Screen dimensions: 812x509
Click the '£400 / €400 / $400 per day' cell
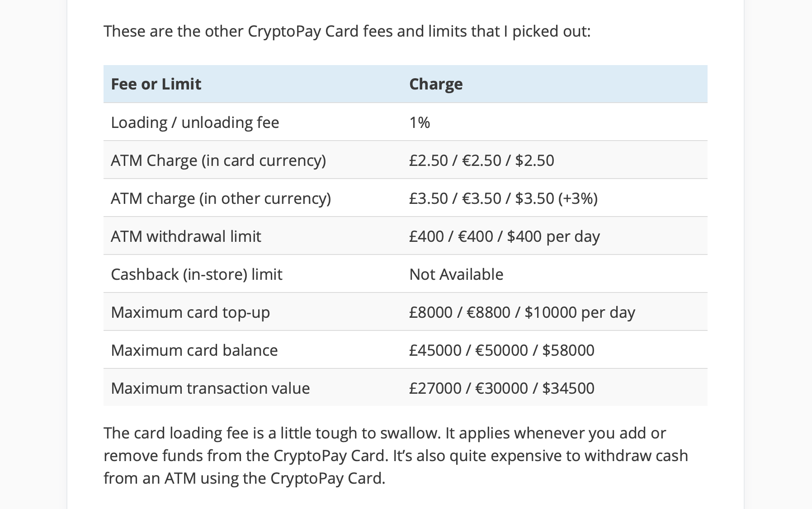click(x=504, y=236)
